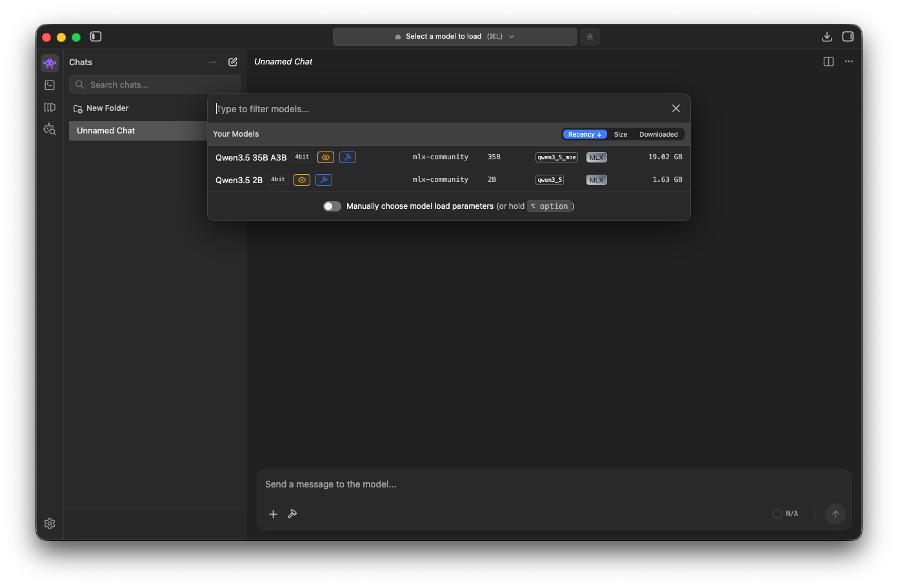Open the Chat section via the robot icon
Screen dimensions: 898x588
pyautogui.click(x=50, y=63)
